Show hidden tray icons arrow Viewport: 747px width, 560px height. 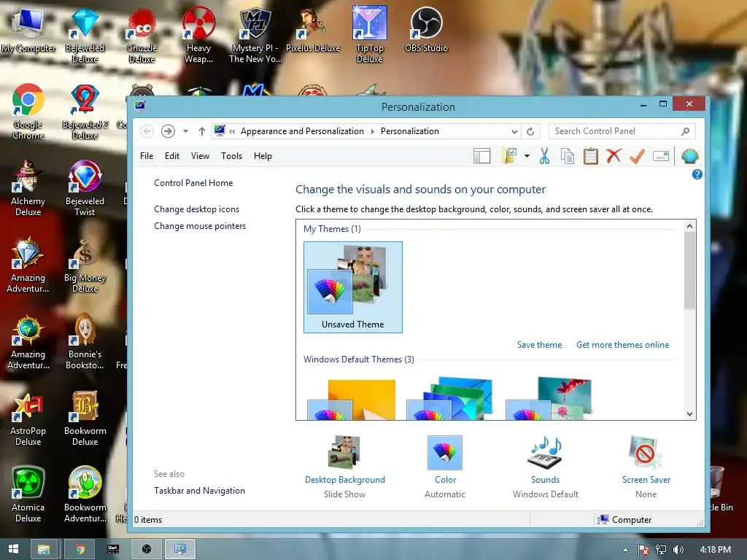[625, 550]
